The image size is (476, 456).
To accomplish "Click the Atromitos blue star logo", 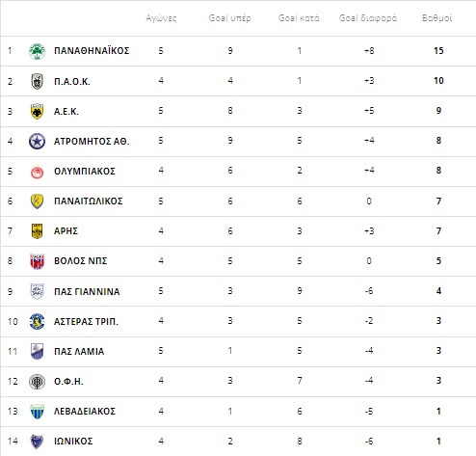I will [x=37, y=141].
